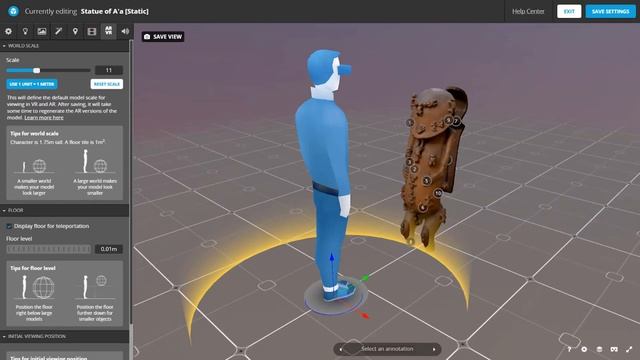Viewport: 640px width, 360px height.
Task: Collapse the World Scale section
Action: tap(64, 46)
